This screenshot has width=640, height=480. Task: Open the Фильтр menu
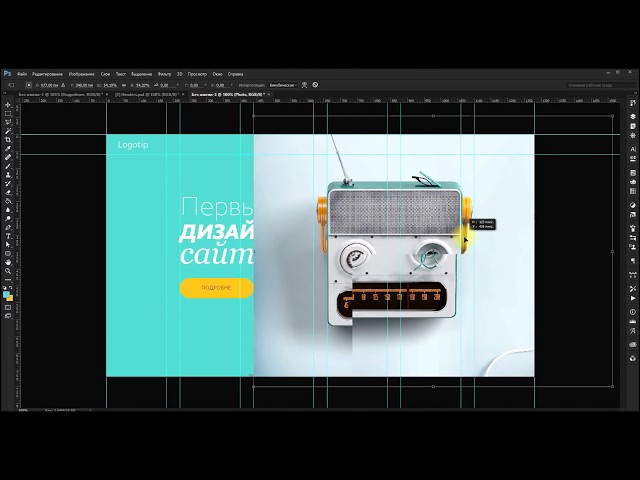click(164, 74)
